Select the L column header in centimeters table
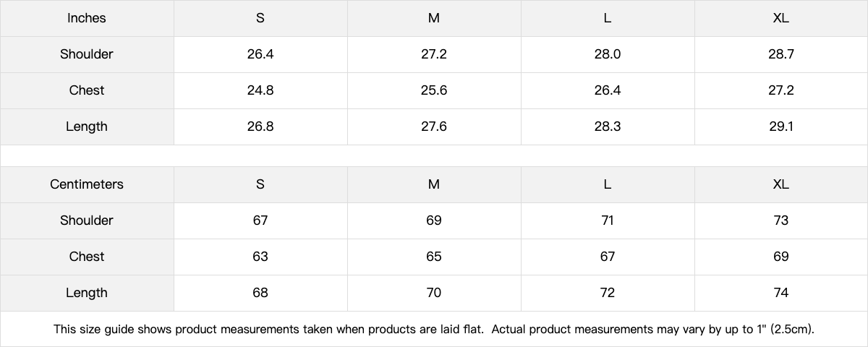 coord(608,184)
